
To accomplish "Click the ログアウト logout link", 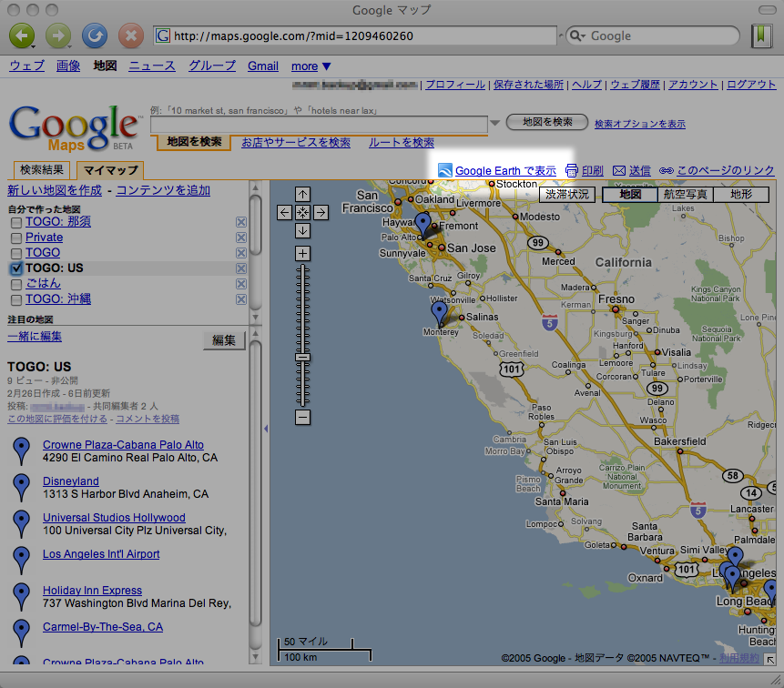I will (751, 85).
